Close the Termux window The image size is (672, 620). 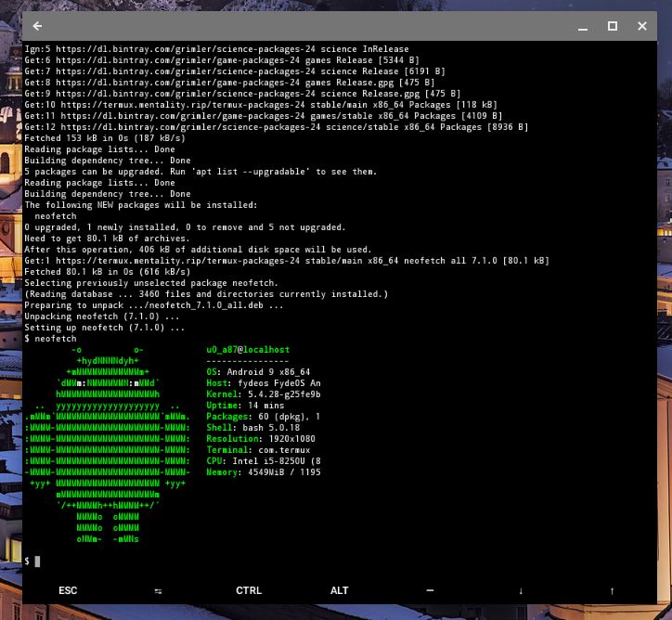[x=641, y=26]
